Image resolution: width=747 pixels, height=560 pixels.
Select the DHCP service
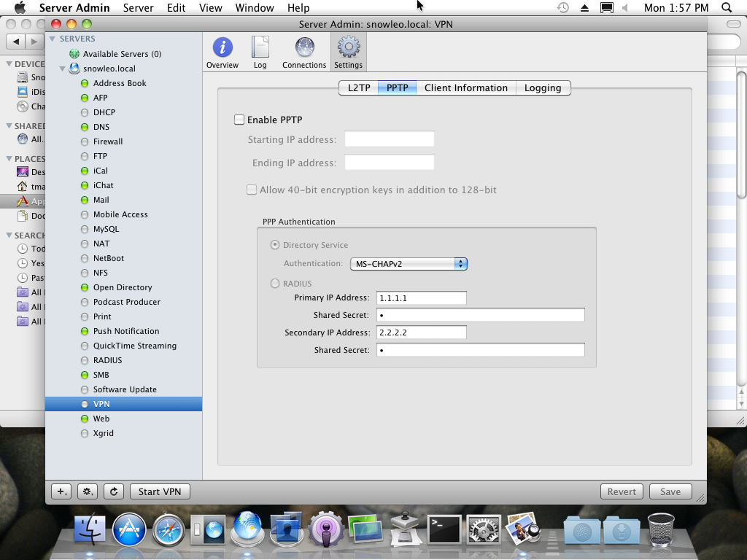coord(104,112)
